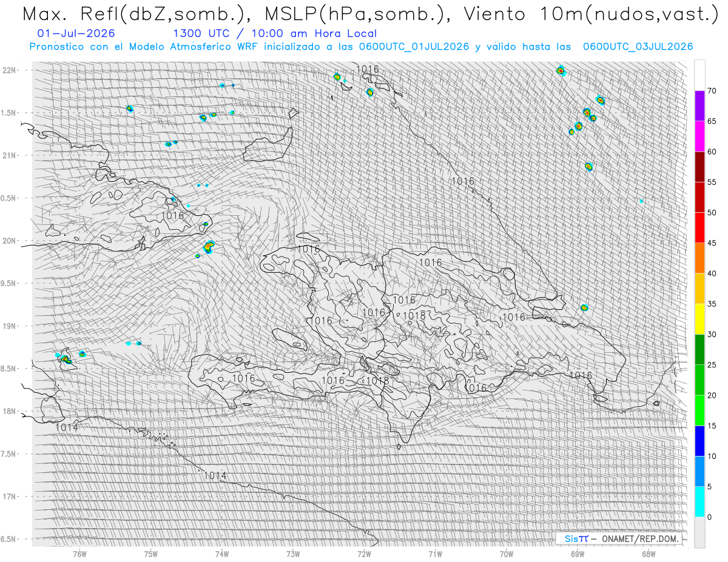Select the orange 40-45 dBZ colorbar segment

pyautogui.click(x=699, y=258)
